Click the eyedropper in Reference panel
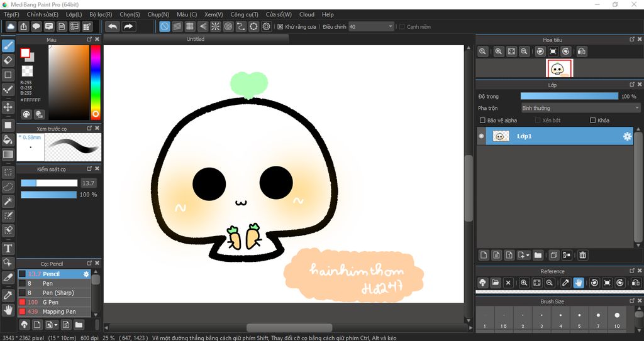The width and height of the screenshot is (644, 341). (565, 283)
